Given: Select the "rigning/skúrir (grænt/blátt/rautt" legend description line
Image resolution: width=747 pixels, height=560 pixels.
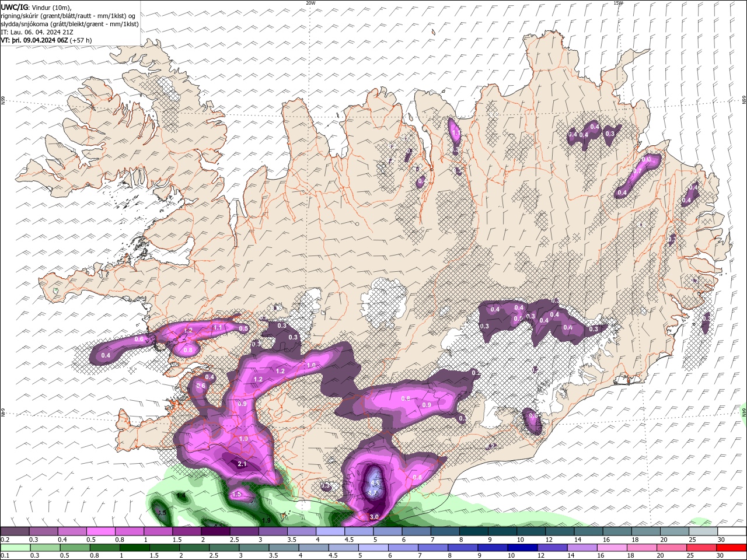Looking at the screenshot, I should (x=68, y=16).
